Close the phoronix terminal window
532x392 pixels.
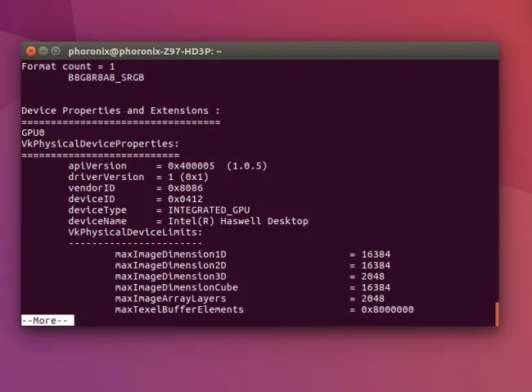point(31,52)
